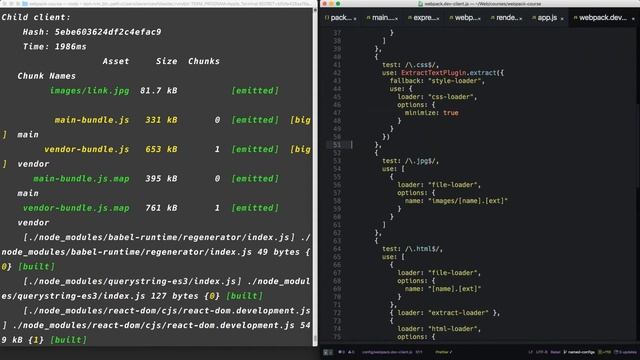The width and height of the screenshot is (640, 360).
Task: Click images/link.jpg in terminal output
Action: coord(89,91)
